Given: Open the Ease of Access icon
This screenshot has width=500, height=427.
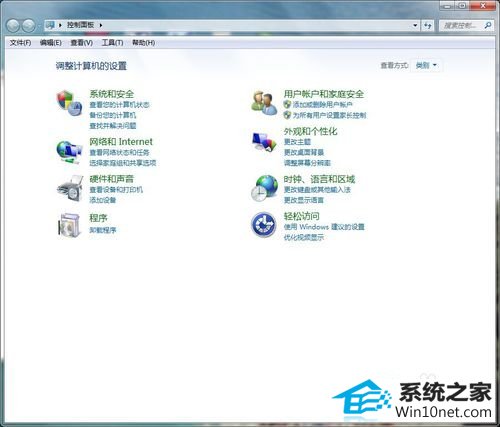Looking at the screenshot, I should pyautogui.click(x=263, y=224).
